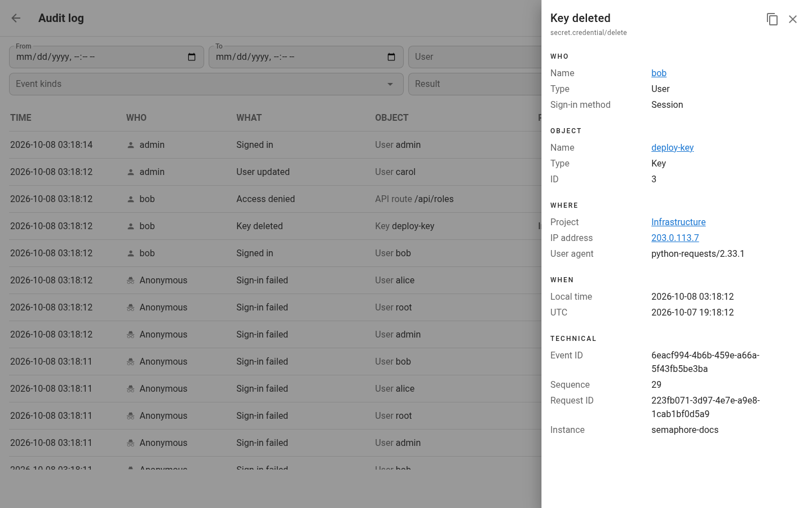The height and width of the screenshot is (508, 812).
Task: Sort the table by the TIME column header
Action: [21, 117]
